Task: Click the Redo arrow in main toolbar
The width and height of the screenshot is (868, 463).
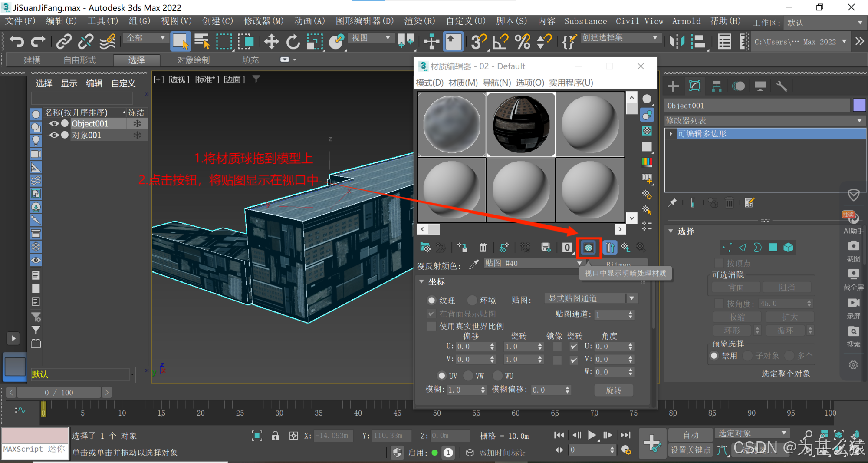Action: [38, 42]
